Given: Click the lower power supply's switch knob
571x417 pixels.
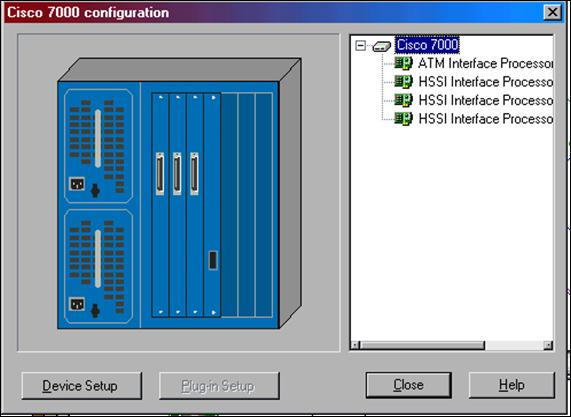Looking at the screenshot, I should (x=95, y=311).
